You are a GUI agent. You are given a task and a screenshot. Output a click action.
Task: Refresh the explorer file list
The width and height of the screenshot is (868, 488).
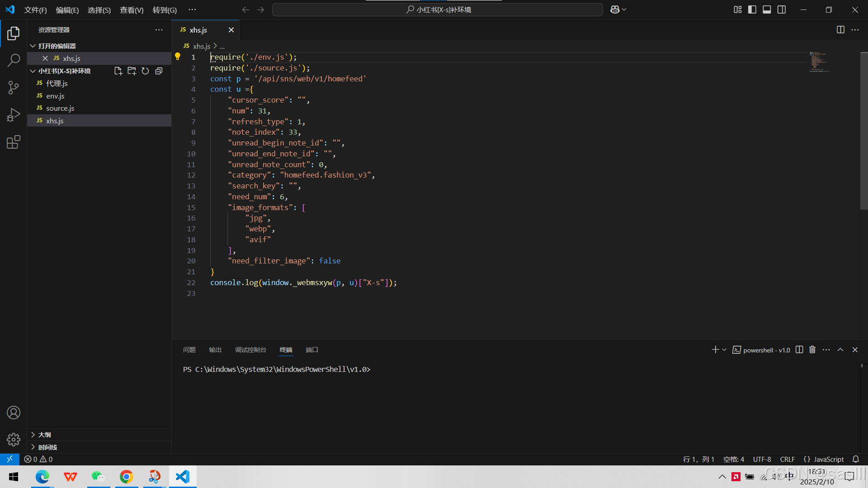tap(145, 71)
